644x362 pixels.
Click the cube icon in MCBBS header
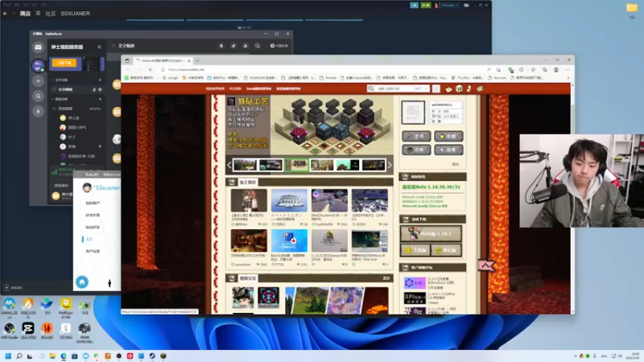point(459,88)
